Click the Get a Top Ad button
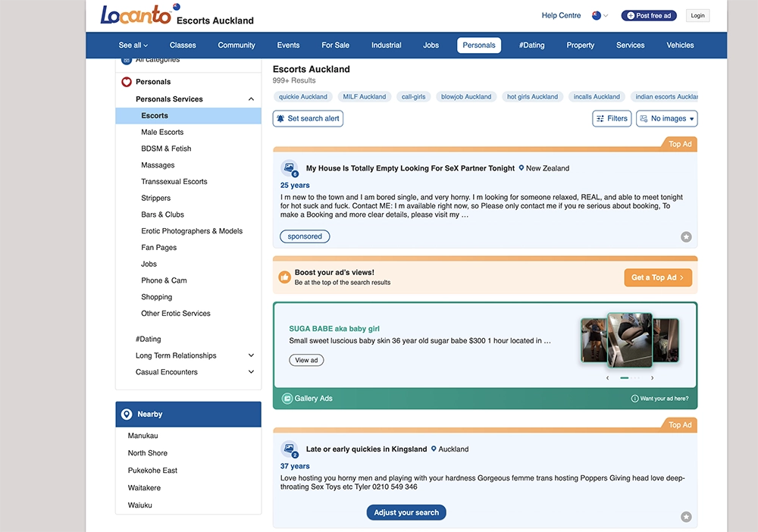758x532 pixels. pyautogui.click(x=657, y=277)
